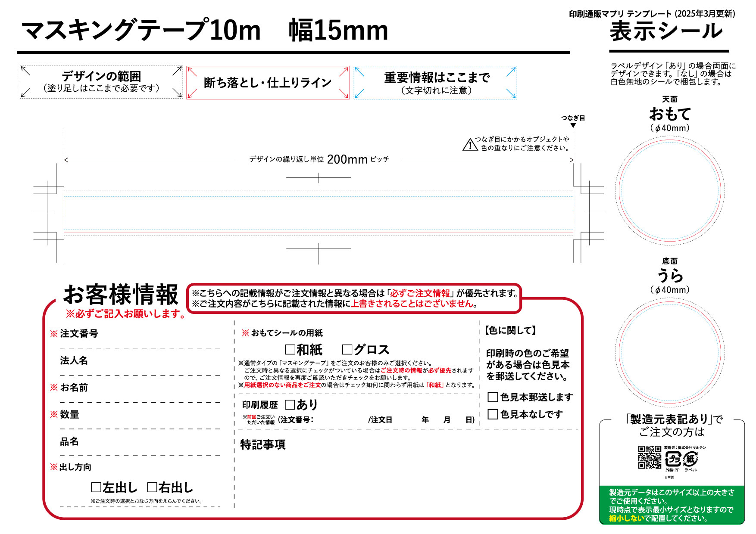Click the 表示シール heading
The width and height of the screenshot is (756, 534).
tap(666, 31)
